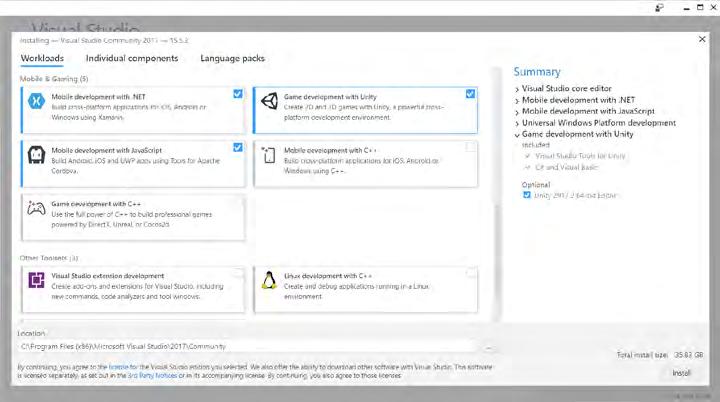The height and width of the screenshot is (402, 720).
Task: Click the Total install size text
Action: [x=660, y=355]
